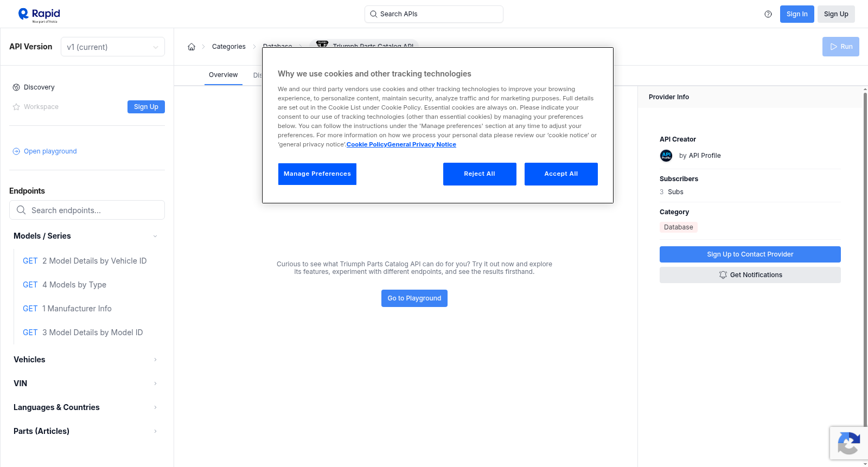868x467 pixels.
Task: Select the Discovery sidebar item
Action: point(39,87)
